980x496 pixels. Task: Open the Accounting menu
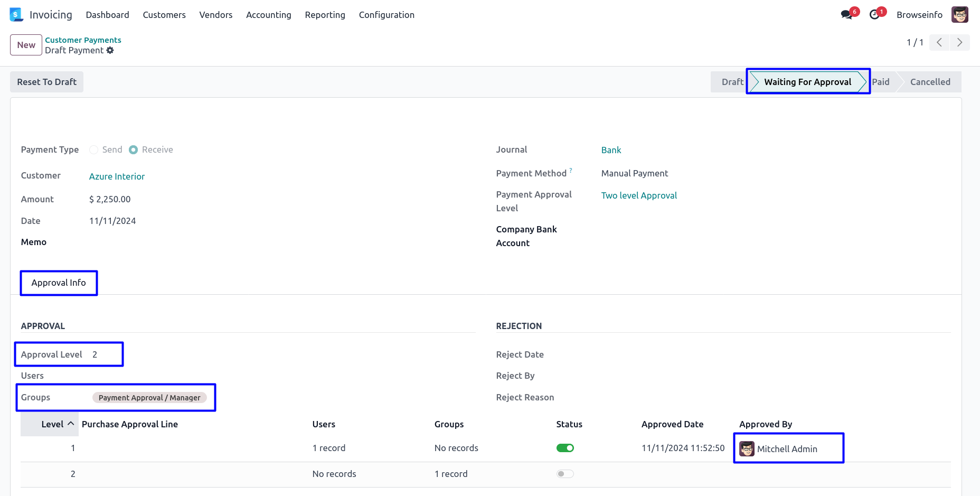pos(268,15)
